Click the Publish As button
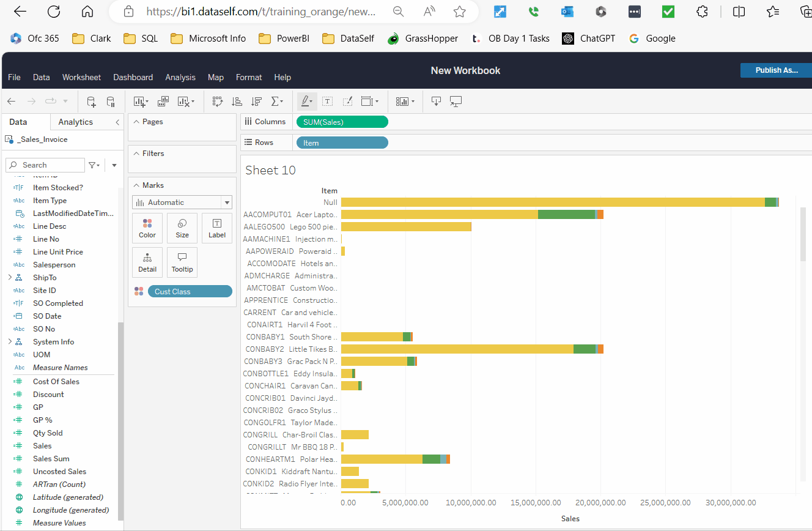The width and height of the screenshot is (812, 531). (776, 70)
